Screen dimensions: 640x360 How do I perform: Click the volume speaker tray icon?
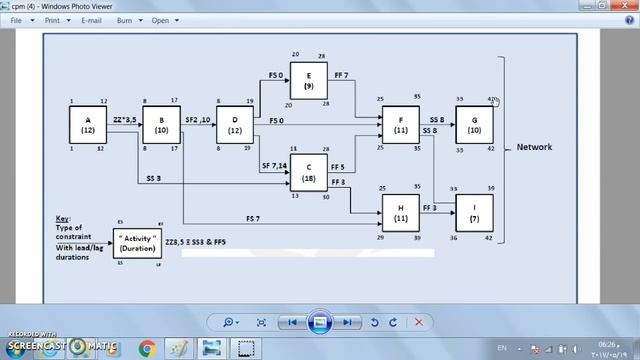coord(575,349)
